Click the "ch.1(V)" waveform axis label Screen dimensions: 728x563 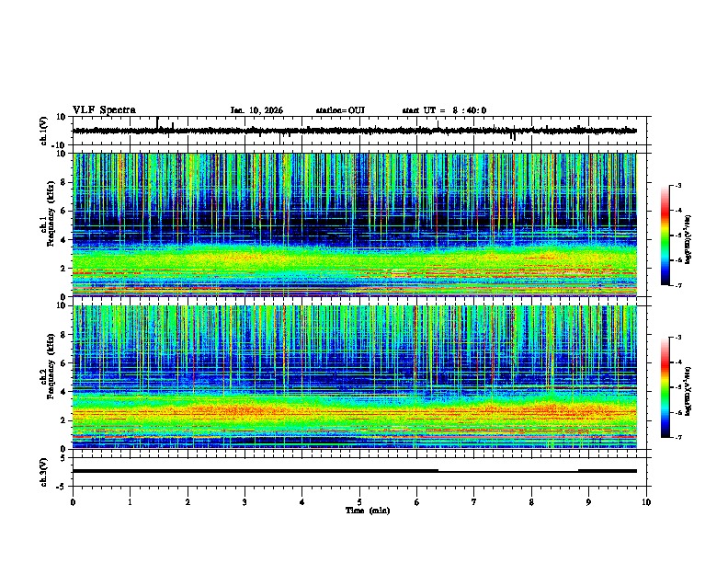pos(44,131)
